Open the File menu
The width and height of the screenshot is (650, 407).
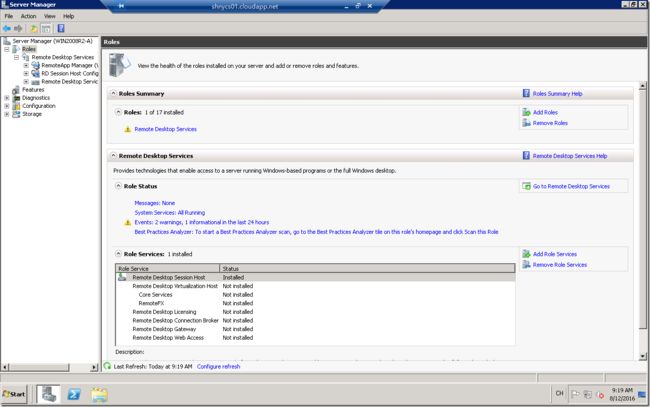coord(9,16)
